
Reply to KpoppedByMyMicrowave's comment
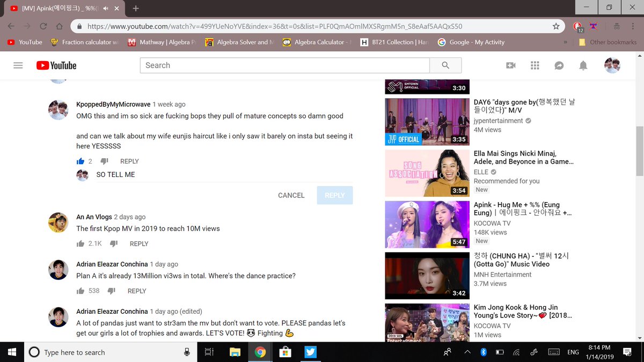pyautogui.click(x=129, y=161)
